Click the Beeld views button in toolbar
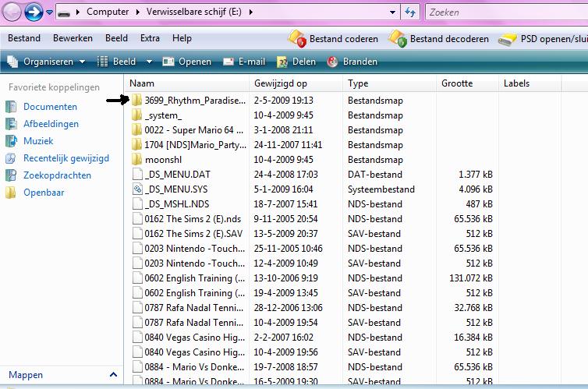The height and width of the screenshot is (389, 588). point(116,62)
